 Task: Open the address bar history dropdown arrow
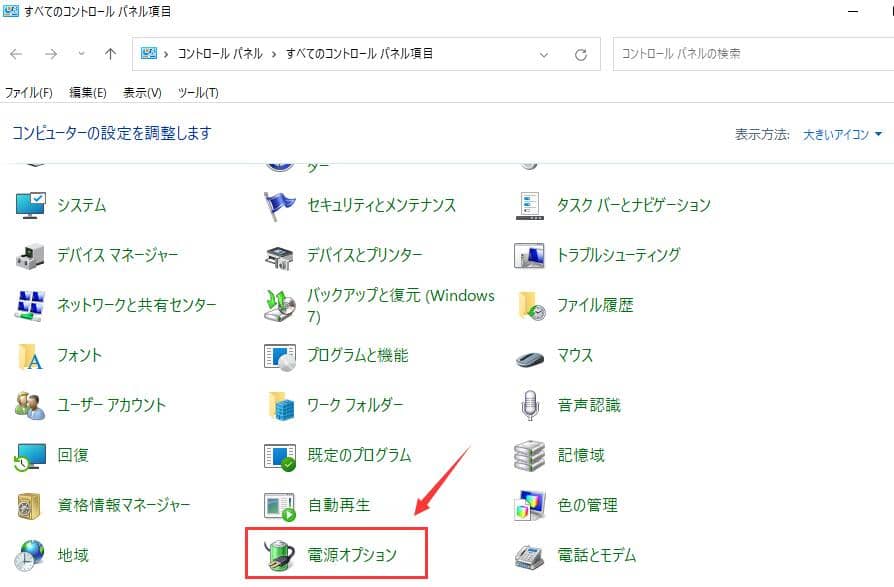pyautogui.click(x=544, y=54)
